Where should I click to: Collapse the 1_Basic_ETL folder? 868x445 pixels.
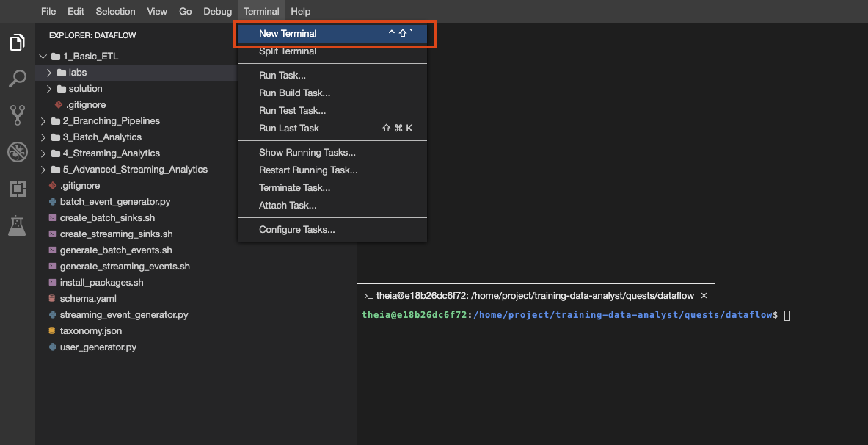[x=44, y=57]
